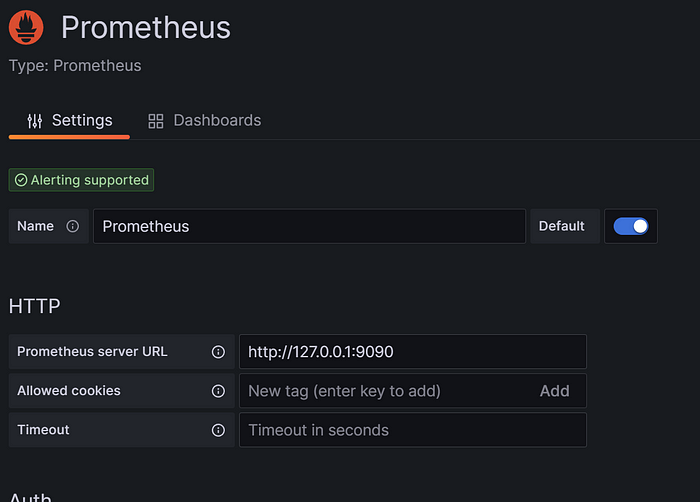Screen dimensions: 700x502
Task: Click the large Prometheus page title
Action: point(146,27)
